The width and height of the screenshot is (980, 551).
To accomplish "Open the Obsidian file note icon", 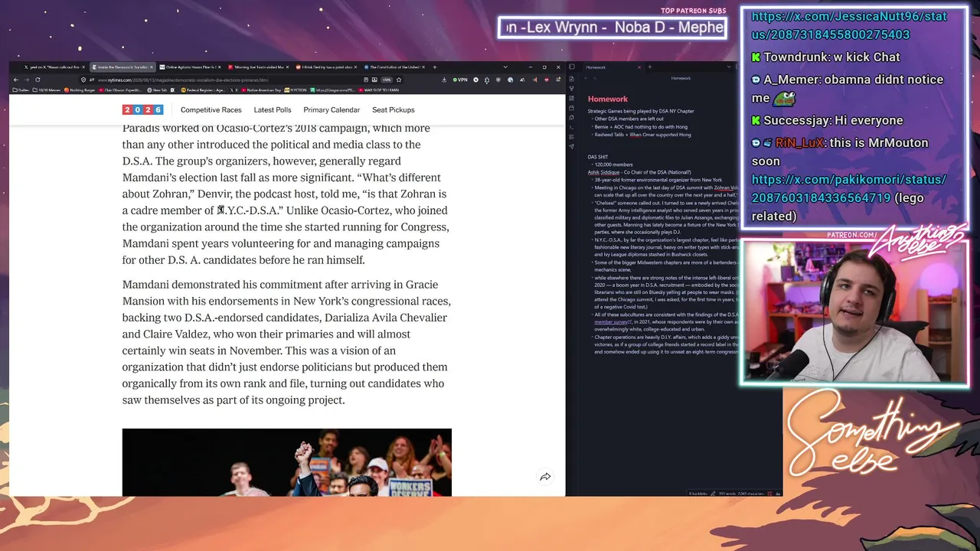I will pyautogui.click(x=571, y=79).
